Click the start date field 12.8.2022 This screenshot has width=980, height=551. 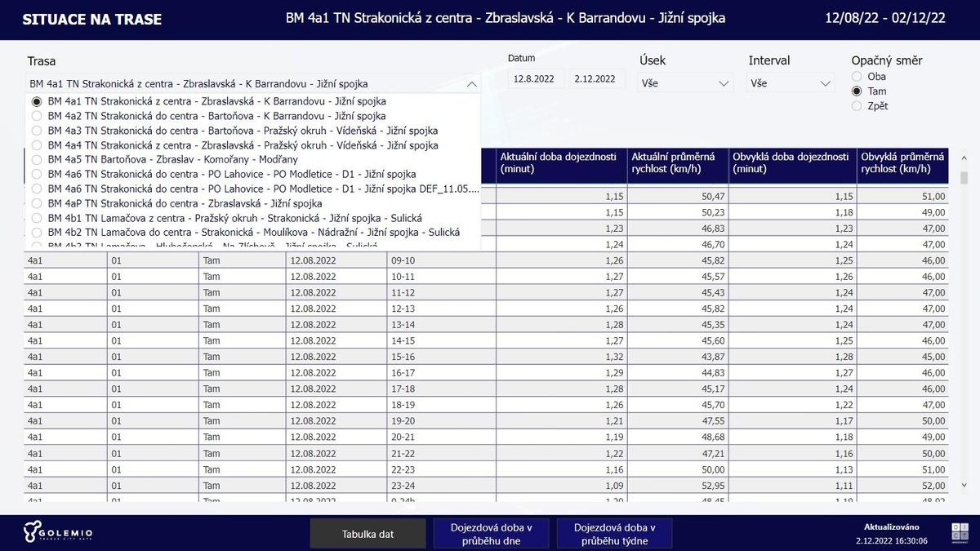coord(534,79)
